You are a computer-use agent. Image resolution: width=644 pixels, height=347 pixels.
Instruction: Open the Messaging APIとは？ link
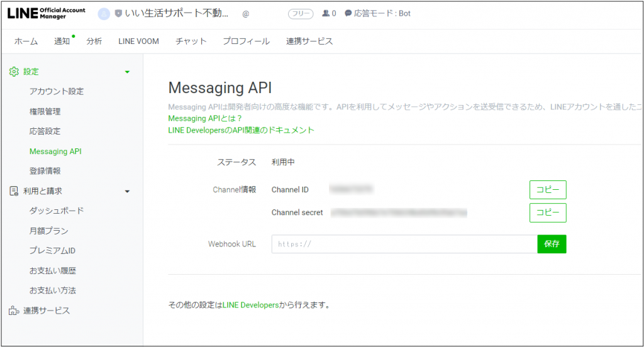click(205, 118)
